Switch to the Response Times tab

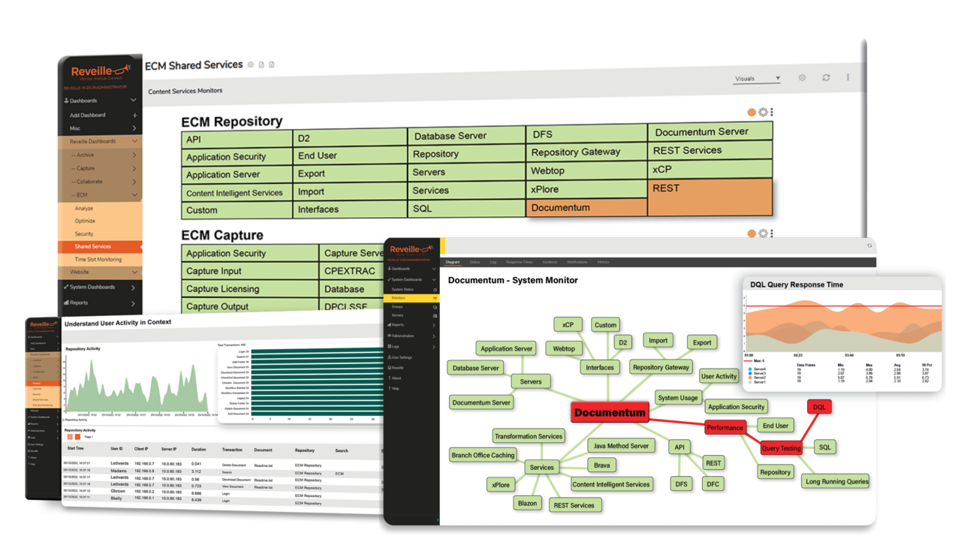coord(520,261)
